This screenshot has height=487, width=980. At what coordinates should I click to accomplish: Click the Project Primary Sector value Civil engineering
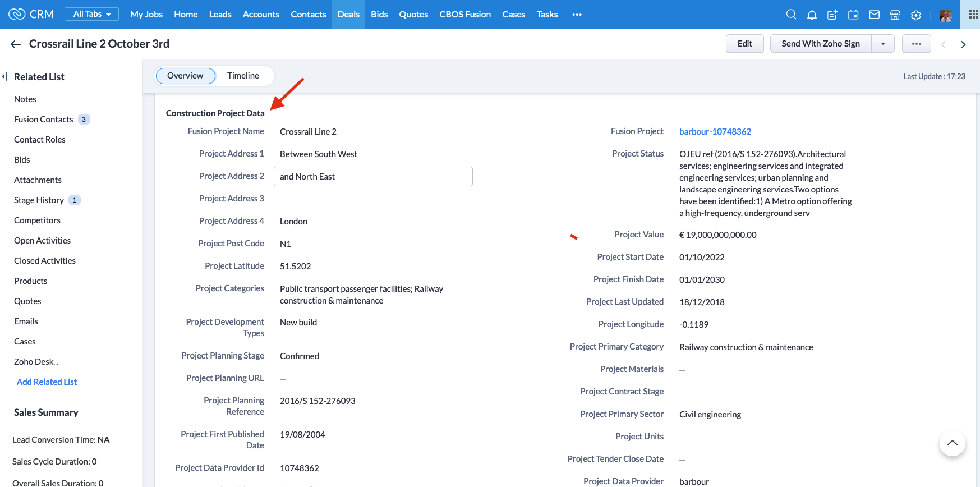coord(710,415)
